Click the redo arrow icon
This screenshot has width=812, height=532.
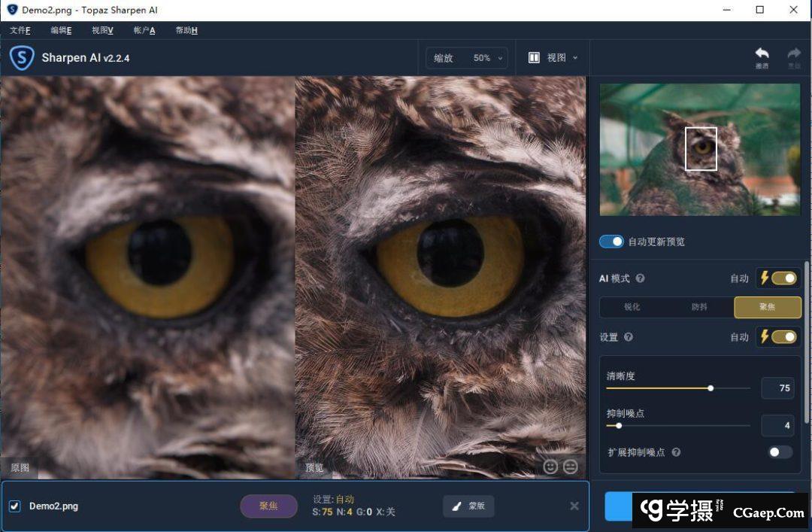[794, 54]
